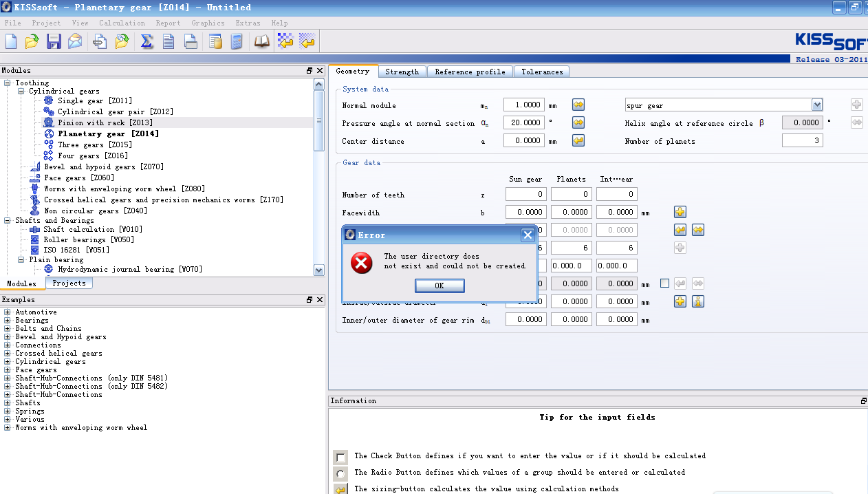Image resolution: width=868 pixels, height=494 pixels.
Task: Open the spur gear type dropdown
Action: pyautogui.click(x=817, y=105)
